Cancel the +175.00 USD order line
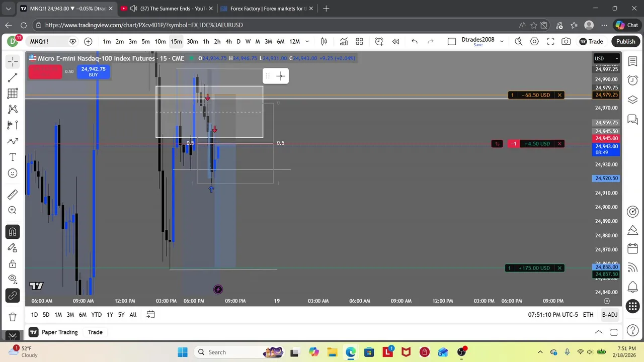The image size is (644, 362). [x=559, y=268]
